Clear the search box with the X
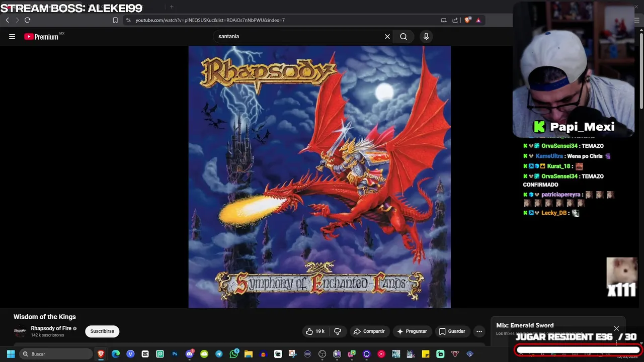This screenshot has height=362, width=644. pyautogui.click(x=387, y=36)
